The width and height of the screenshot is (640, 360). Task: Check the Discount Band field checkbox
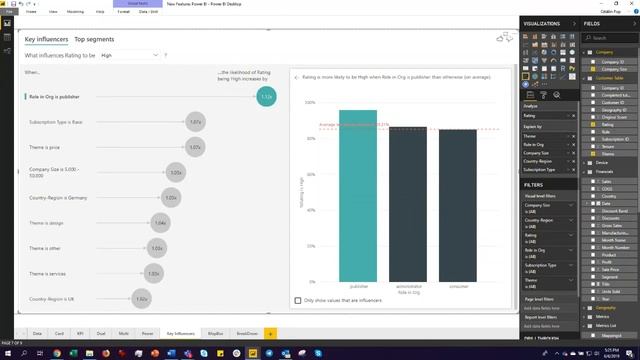click(x=593, y=211)
